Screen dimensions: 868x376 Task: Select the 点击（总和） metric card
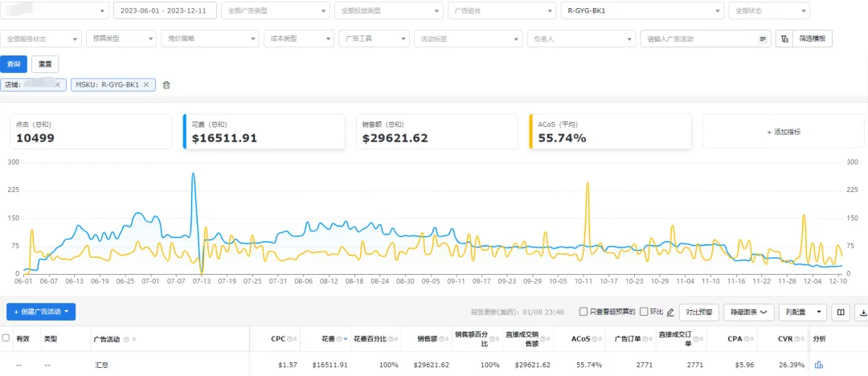91,131
